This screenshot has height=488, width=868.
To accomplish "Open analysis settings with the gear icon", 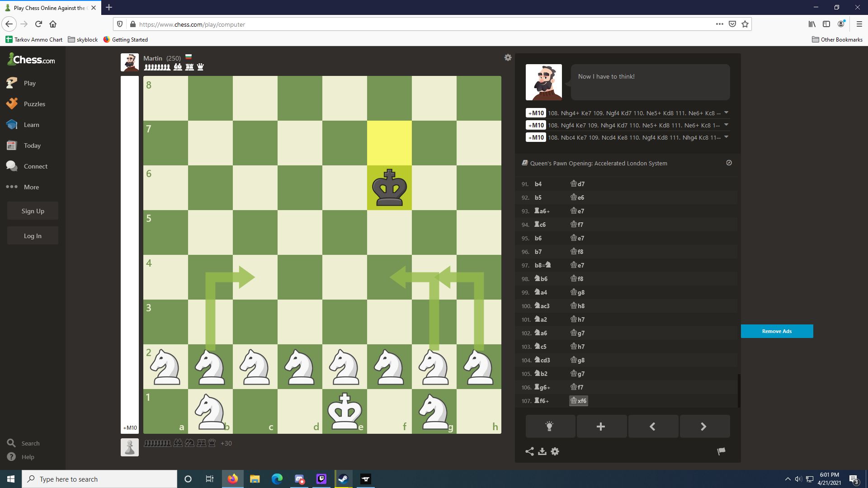I will [555, 451].
